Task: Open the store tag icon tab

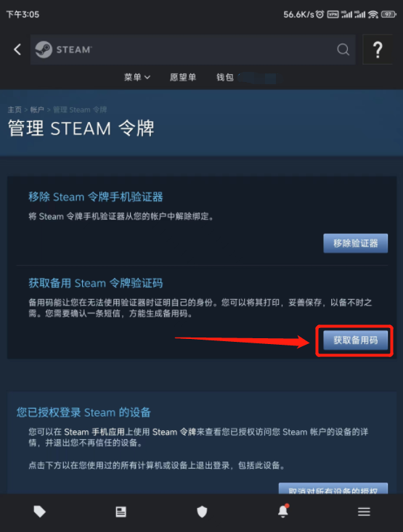Action: pyautogui.click(x=40, y=512)
